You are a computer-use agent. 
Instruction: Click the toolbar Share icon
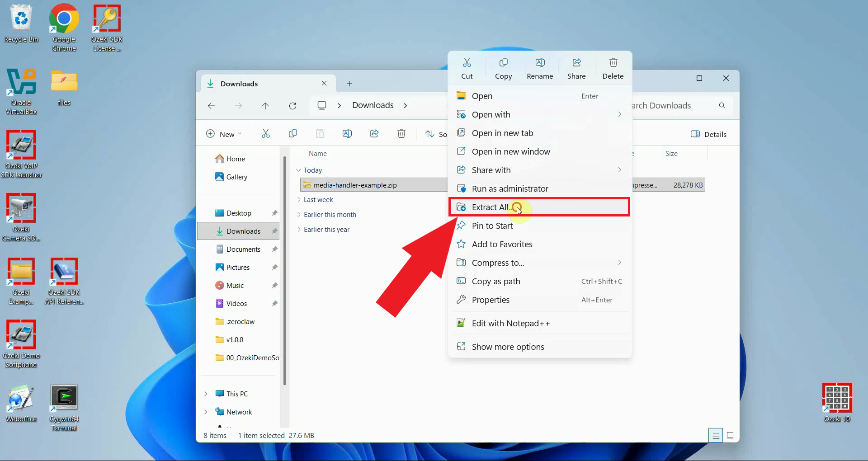click(374, 134)
